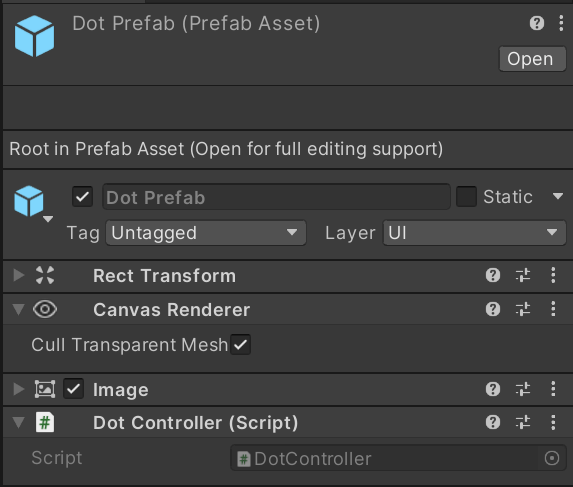Expand the Static flags dropdown arrow
This screenshot has width=573, height=487.
(558, 197)
